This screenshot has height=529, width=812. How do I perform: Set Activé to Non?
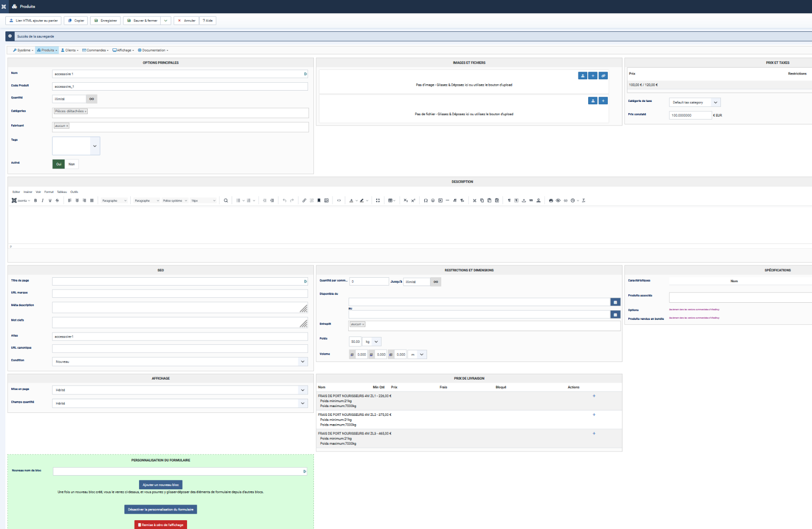(x=72, y=164)
